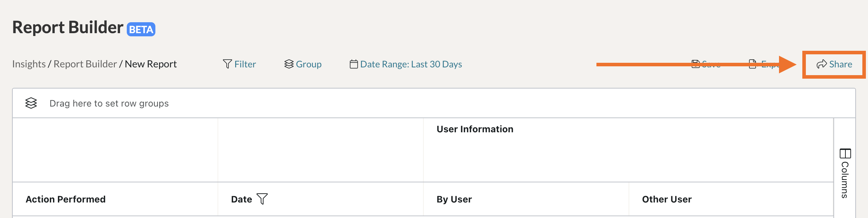Sort by the By User column header

(454, 199)
